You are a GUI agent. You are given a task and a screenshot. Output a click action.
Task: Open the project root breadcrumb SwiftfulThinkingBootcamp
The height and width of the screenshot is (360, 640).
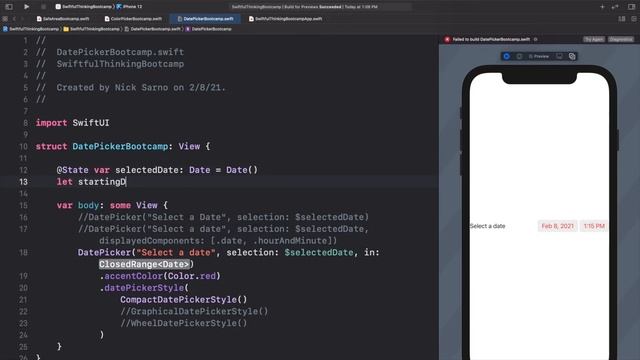31,29
